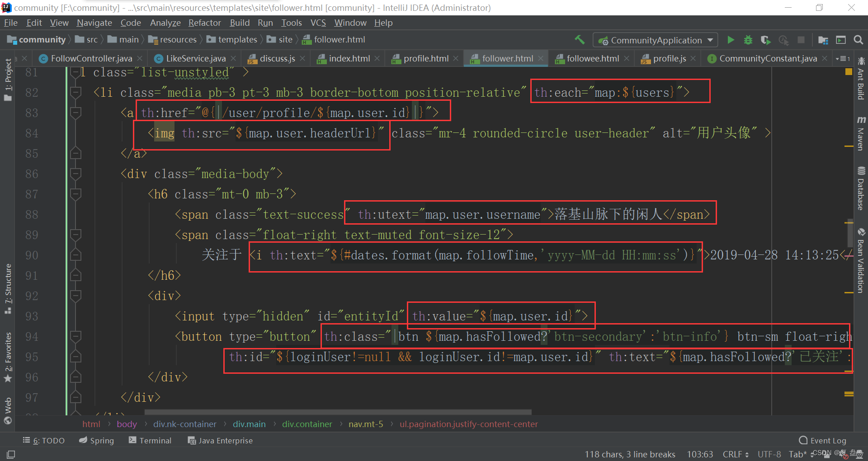868x461 pixels.
Task: Open Project Structure icon in toolbar
Action: [x=823, y=40]
